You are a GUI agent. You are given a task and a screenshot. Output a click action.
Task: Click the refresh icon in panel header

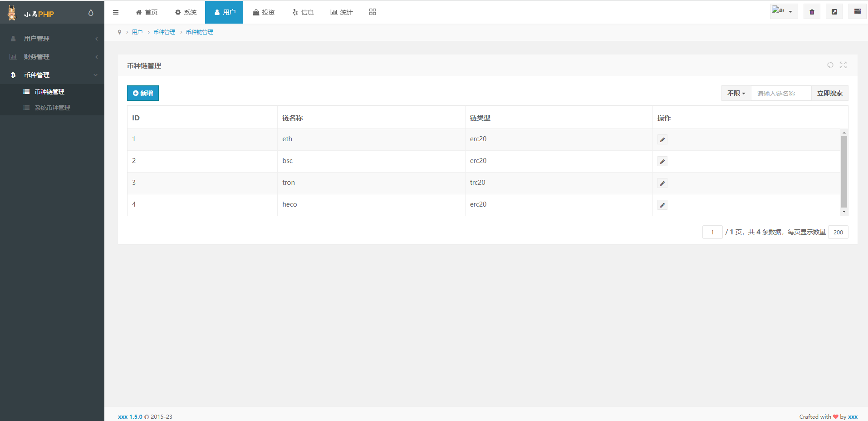click(x=830, y=65)
